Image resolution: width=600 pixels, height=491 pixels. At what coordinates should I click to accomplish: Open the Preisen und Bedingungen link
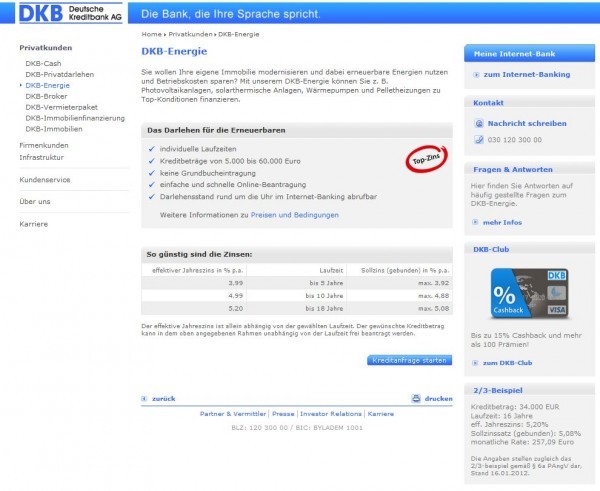295,215
